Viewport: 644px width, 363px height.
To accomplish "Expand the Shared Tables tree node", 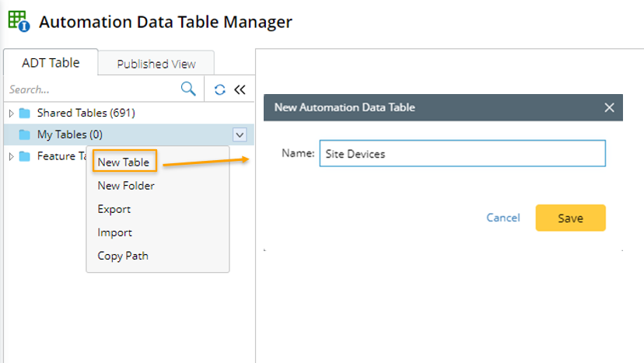I will (11, 113).
